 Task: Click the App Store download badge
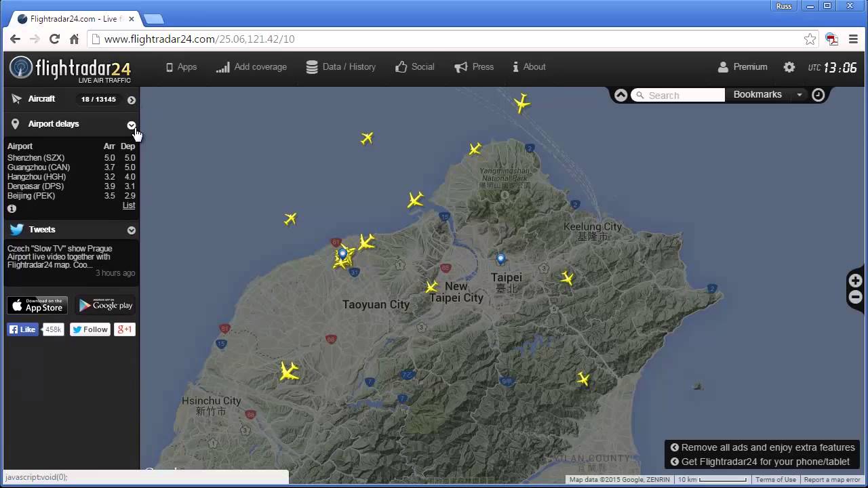click(x=37, y=305)
